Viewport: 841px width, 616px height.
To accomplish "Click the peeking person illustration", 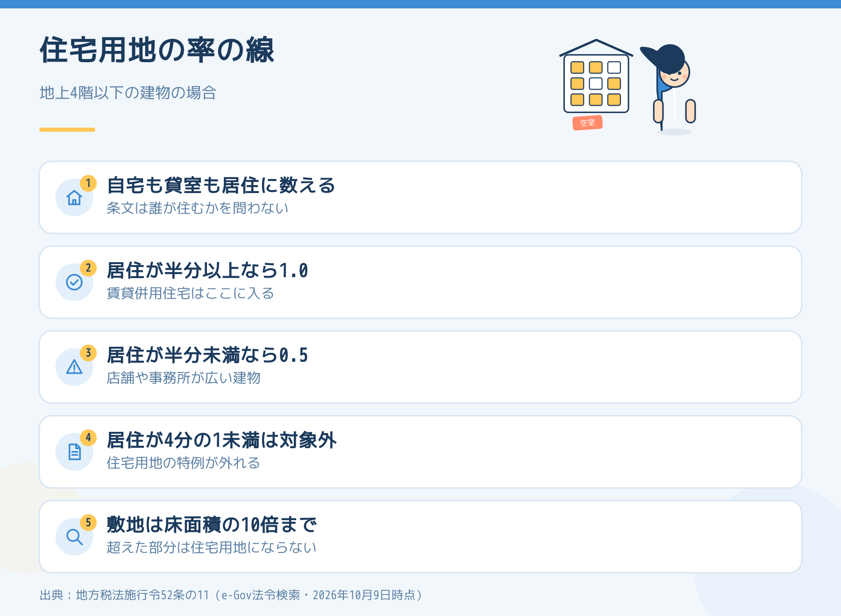I will click(668, 89).
